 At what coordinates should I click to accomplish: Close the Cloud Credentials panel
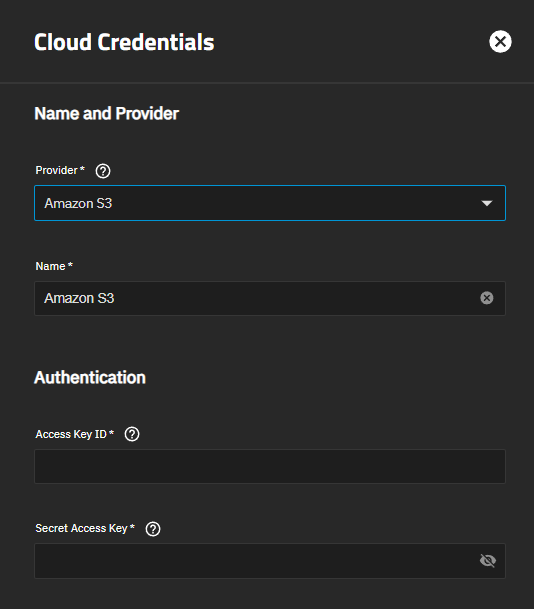pos(500,42)
